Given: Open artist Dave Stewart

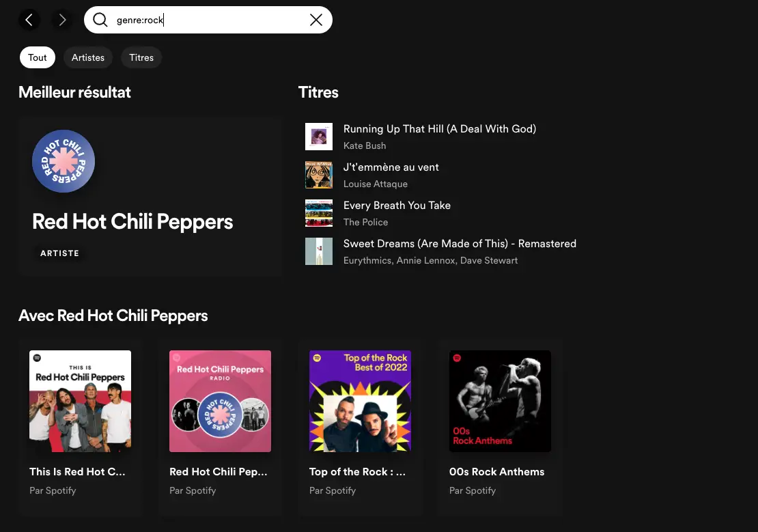Looking at the screenshot, I should [x=489, y=260].
